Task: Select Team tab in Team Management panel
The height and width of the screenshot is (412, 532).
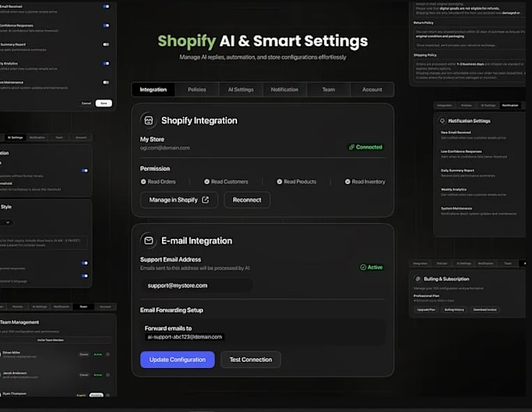Action: pyautogui.click(x=84, y=307)
